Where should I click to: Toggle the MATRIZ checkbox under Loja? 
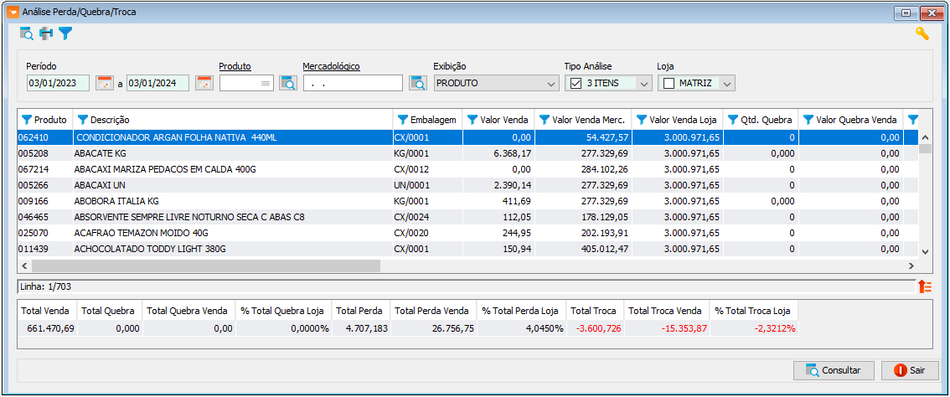pyautogui.click(x=669, y=83)
